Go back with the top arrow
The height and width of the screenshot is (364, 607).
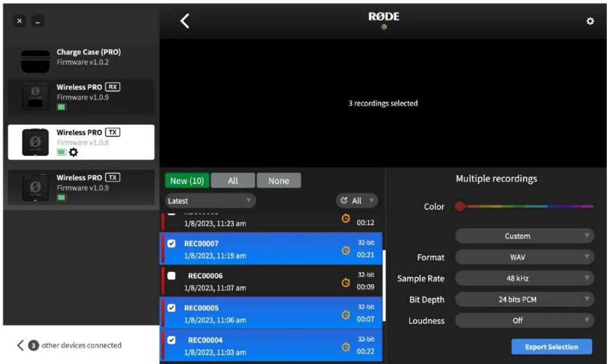[x=185, y=21]
